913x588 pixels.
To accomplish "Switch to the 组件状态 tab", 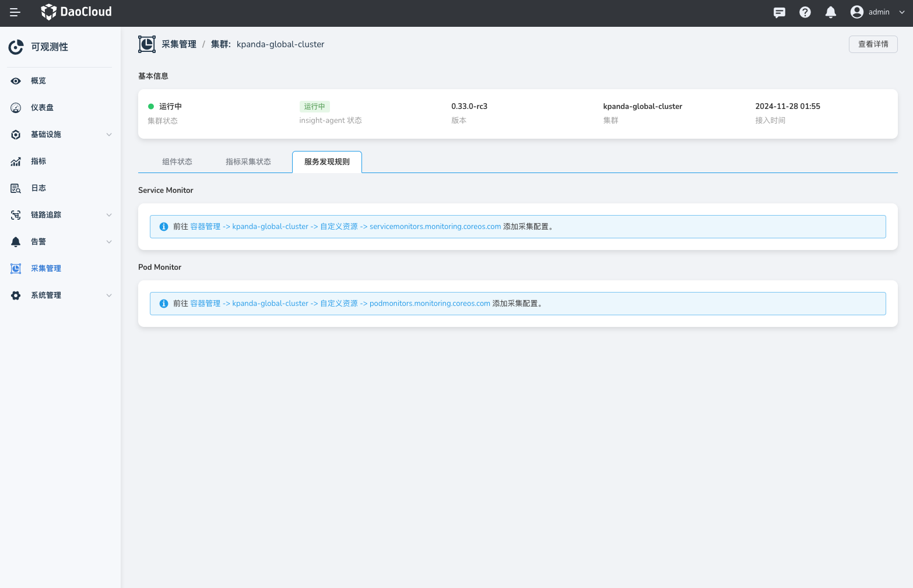I will (x=177, y=162).
